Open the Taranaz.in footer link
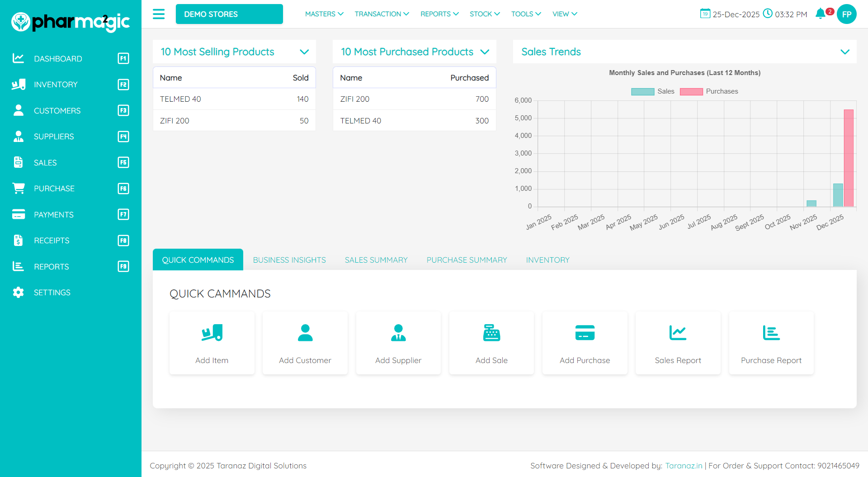 pos(684,466)
